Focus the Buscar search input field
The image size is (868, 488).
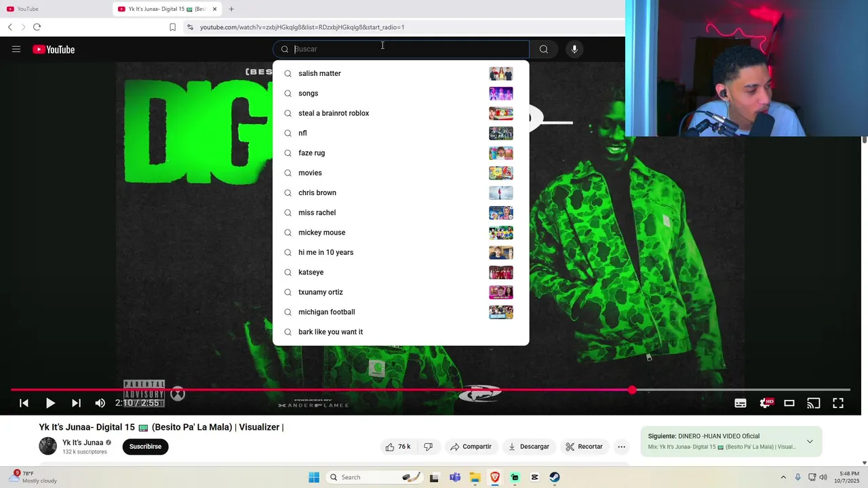401,49
